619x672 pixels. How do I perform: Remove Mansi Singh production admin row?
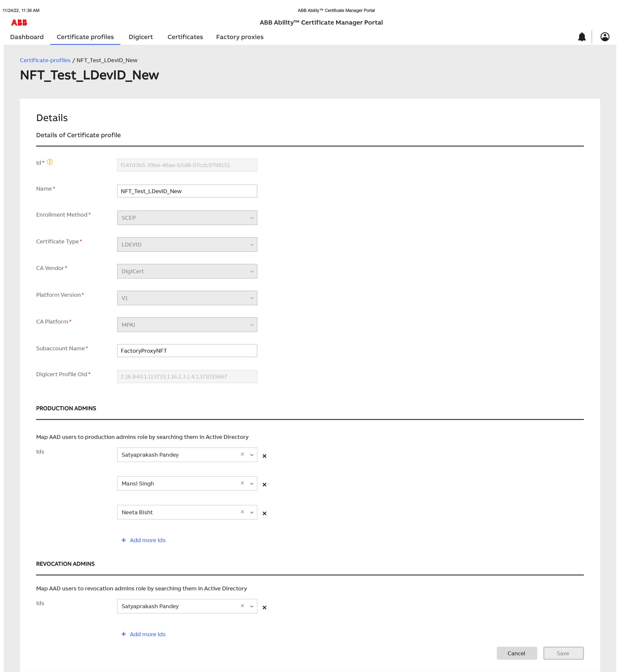264,485
